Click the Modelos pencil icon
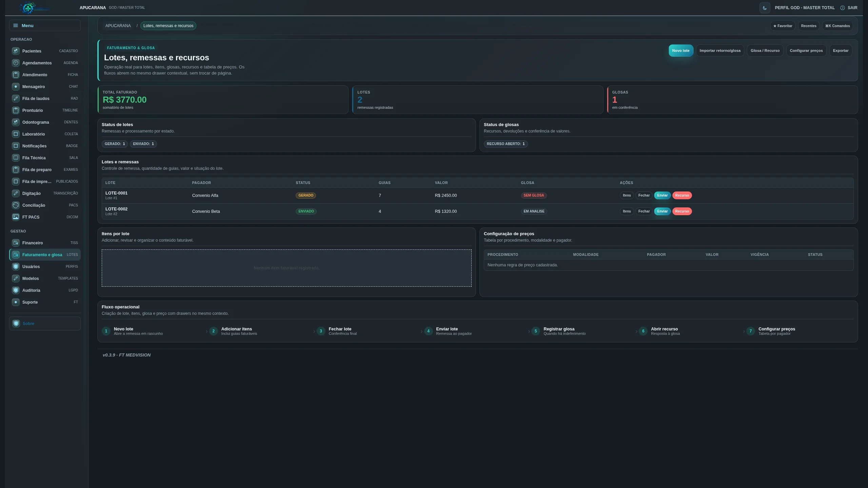This screenshot has width=868, height=488. tap(16, 279)
